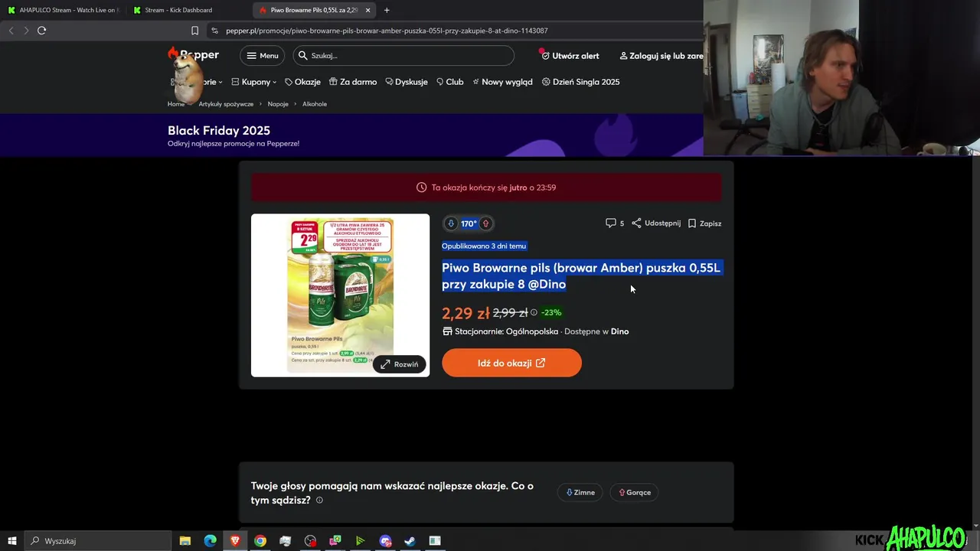Vote Gorące in feedback box
Screen dimensions: 980x551
tap(635, 493)
